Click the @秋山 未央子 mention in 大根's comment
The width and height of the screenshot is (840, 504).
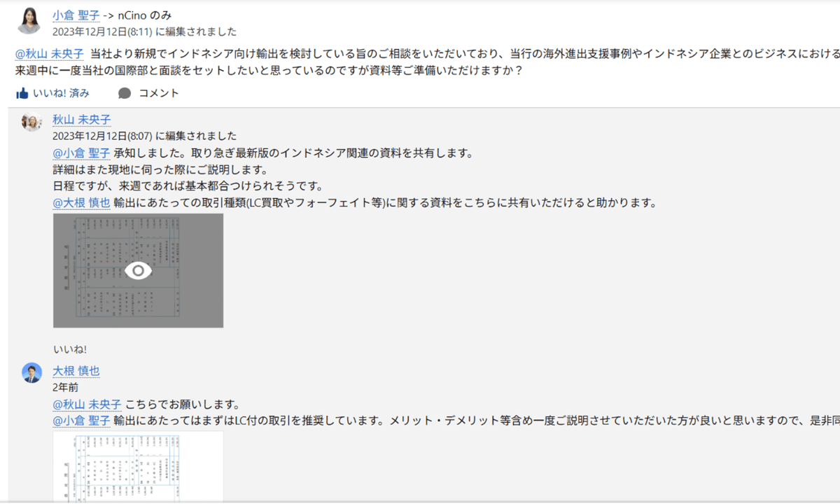coord(87,404)
